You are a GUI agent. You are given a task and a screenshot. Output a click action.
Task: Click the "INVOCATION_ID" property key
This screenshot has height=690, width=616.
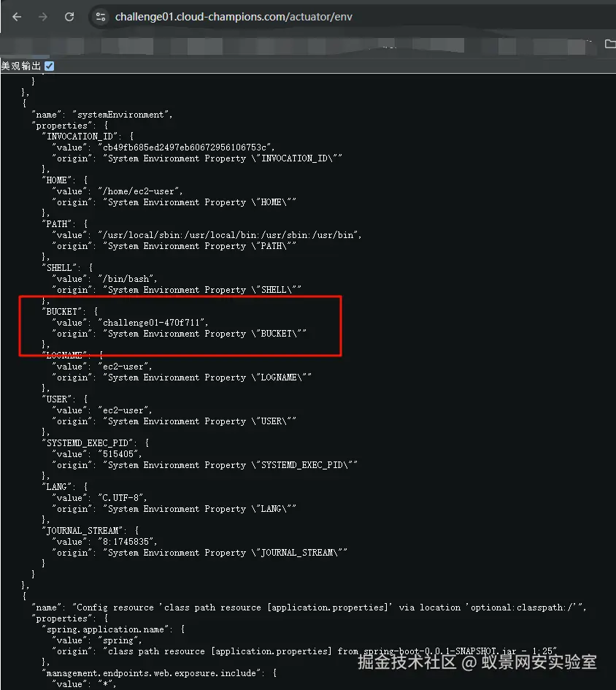pos(82,137)
